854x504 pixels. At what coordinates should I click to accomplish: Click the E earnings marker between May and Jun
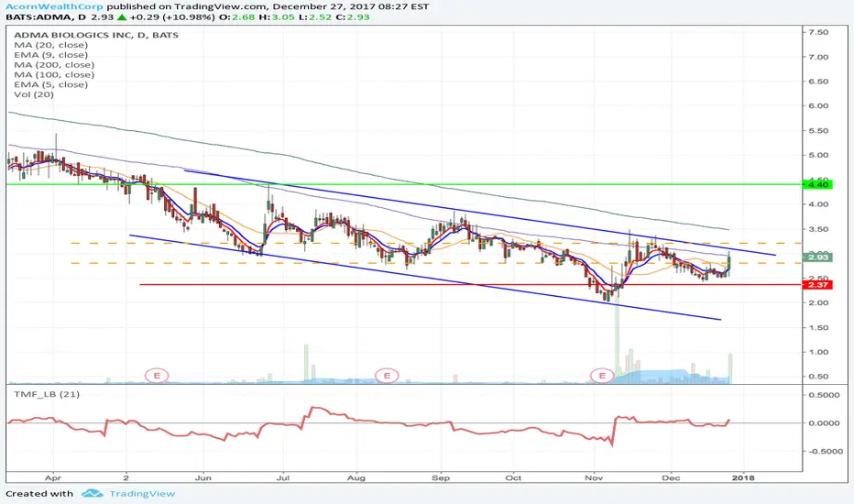point(157,376)
